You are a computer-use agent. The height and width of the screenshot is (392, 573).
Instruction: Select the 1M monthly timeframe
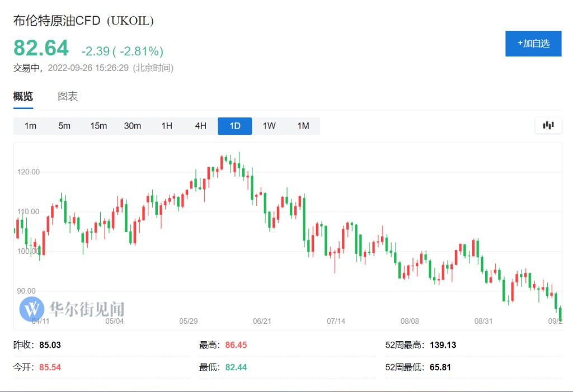[303, 126]
